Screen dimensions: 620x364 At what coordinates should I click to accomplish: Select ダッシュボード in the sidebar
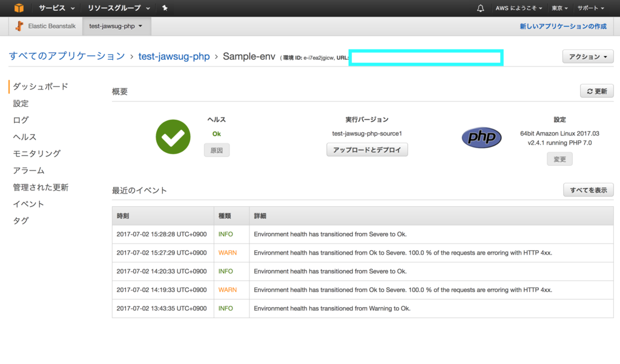[41, 86]
